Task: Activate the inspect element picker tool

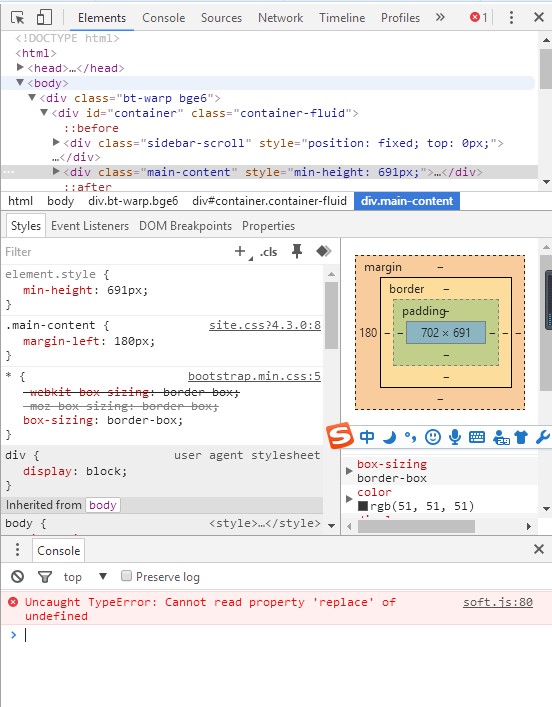Action: click(x=18, y=18)
